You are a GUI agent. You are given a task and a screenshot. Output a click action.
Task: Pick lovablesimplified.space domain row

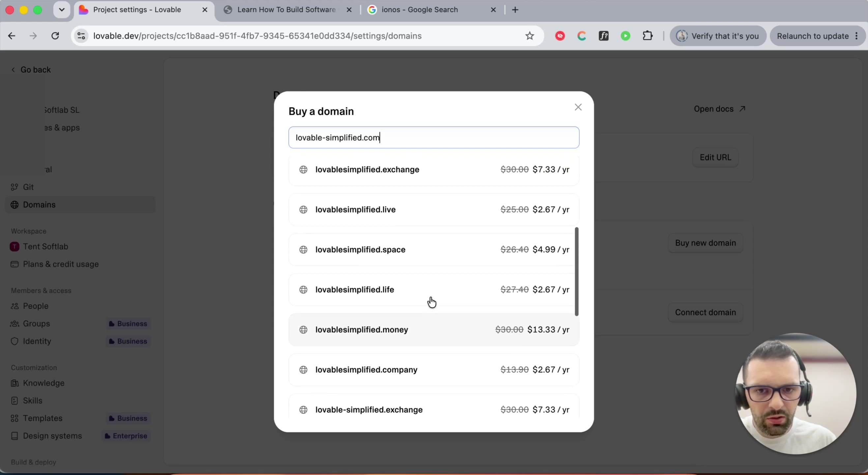(x=434, y=250)
